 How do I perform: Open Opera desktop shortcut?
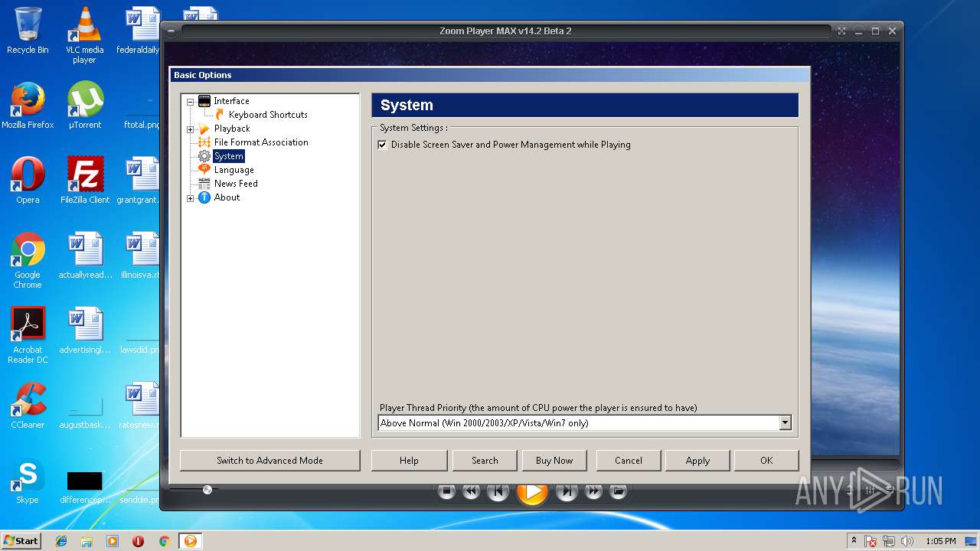point(28,181)
